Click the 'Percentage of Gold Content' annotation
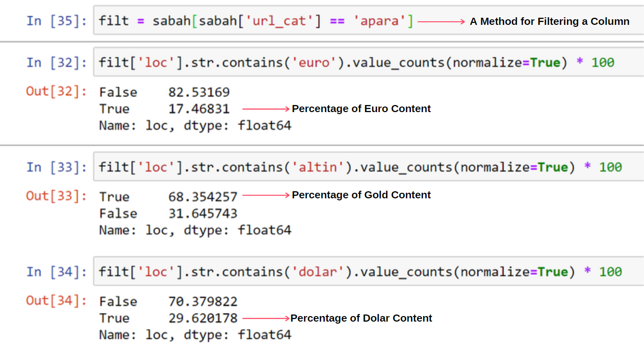The image size is (644, 349). point(361,195)
